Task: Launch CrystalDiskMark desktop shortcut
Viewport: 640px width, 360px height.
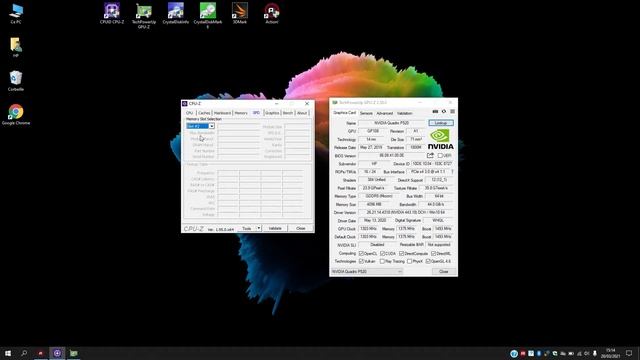Action: tap(208, 16)
